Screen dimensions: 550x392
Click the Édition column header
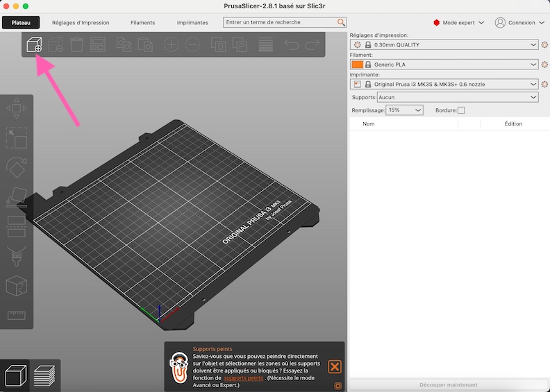tap(513, 123)
